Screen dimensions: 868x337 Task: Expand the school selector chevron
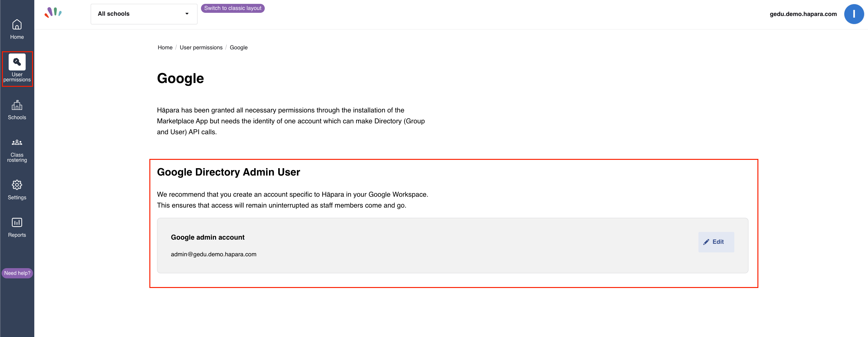pyautogui.click(x=187, y=14)
